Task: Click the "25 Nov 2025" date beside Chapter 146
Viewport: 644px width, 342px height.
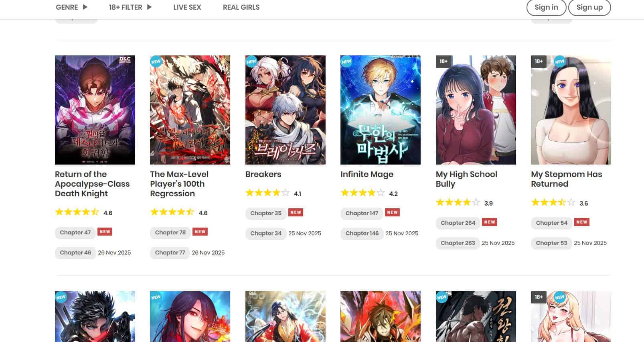Action: coord(402,233)
